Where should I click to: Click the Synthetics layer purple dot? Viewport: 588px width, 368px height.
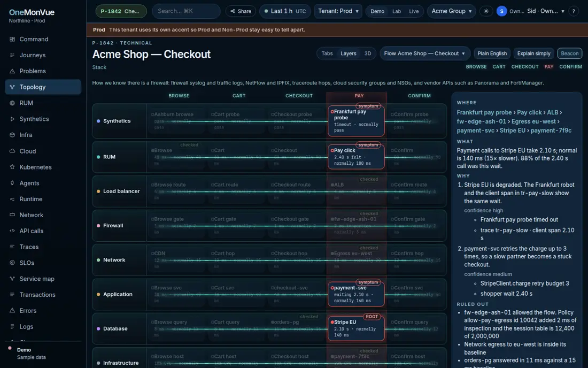[98, 121]
